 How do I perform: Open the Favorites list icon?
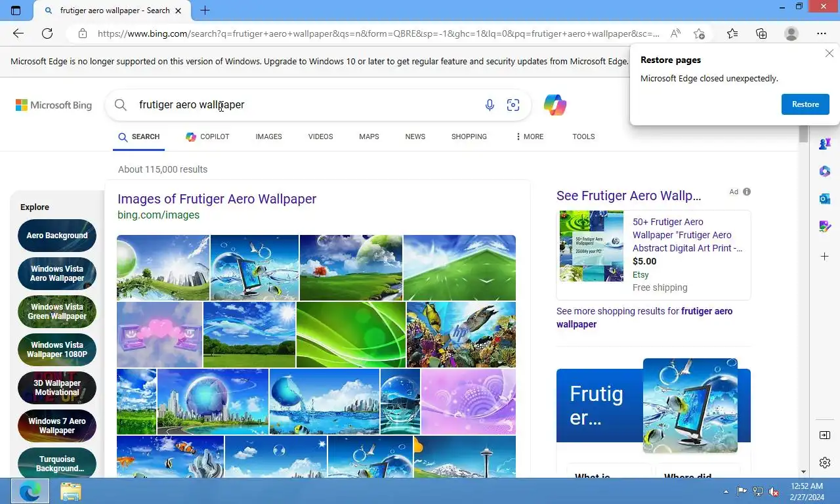732,33
